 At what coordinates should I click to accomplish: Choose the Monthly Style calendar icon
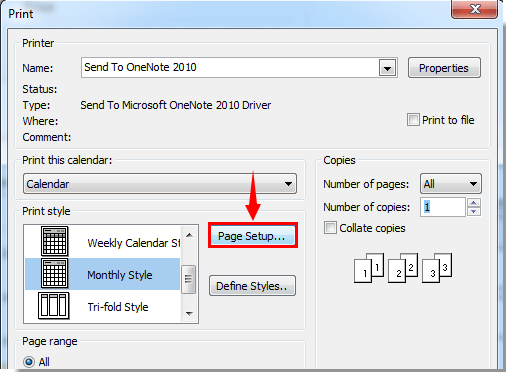click(x=55, y=273)
